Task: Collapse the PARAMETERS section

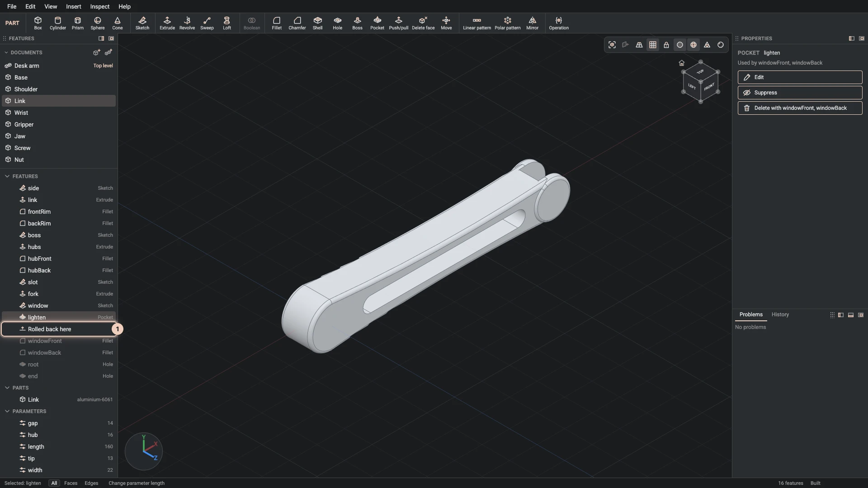Action: [7, 411]
